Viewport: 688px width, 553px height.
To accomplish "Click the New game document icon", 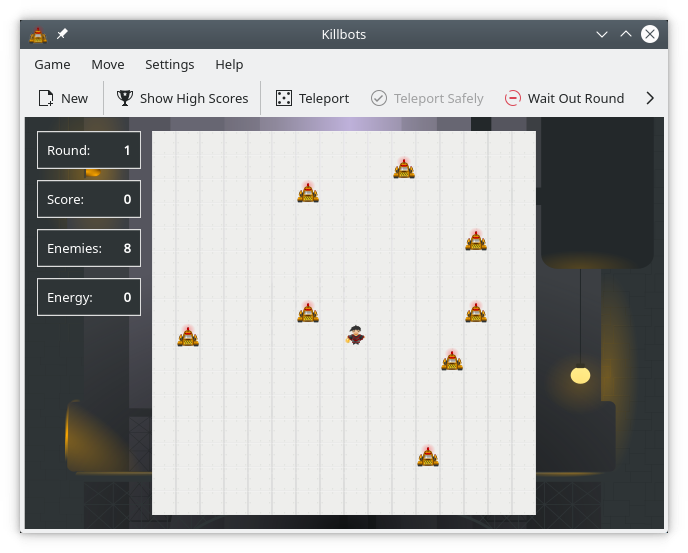I will pyautogui.click(x=46, y=98).
